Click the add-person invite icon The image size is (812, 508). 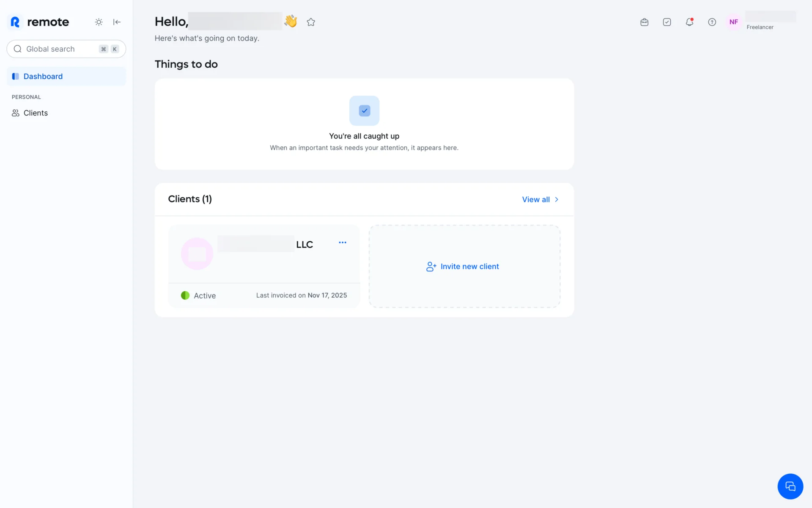[x=431, y=266]
